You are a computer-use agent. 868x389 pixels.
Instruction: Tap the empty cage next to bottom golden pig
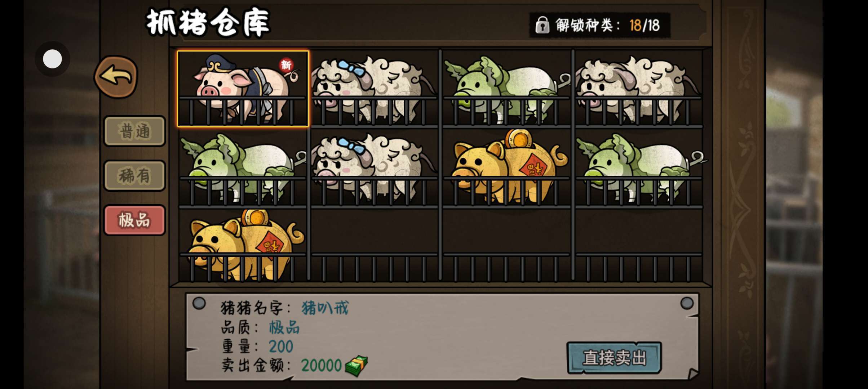(x=374, y=246)
